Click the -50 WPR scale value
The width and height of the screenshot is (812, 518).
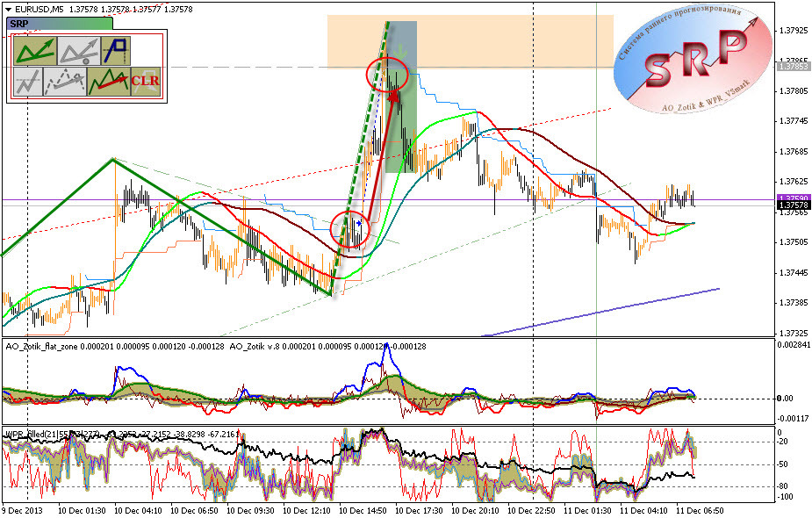coord(782,464)
